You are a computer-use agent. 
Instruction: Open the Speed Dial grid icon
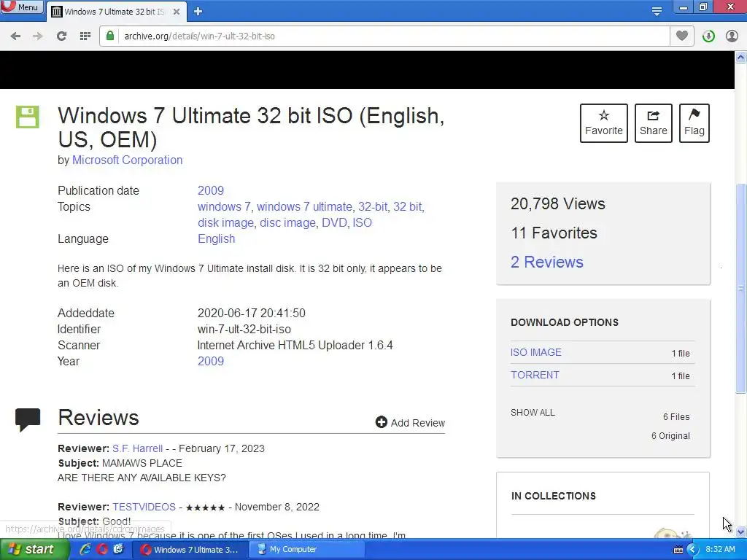point(85,36)
